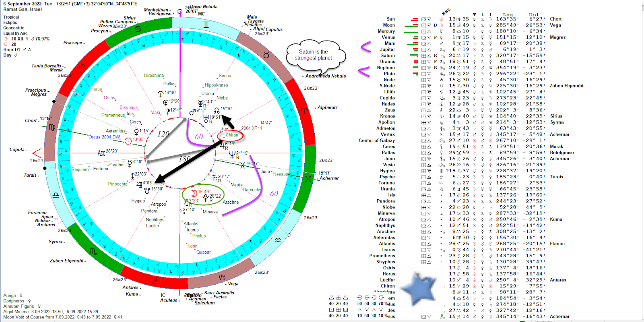The image size is (644, 322).
Task: Click the 'Quaoar' label in the chart
Action: [x=203, y=252]
